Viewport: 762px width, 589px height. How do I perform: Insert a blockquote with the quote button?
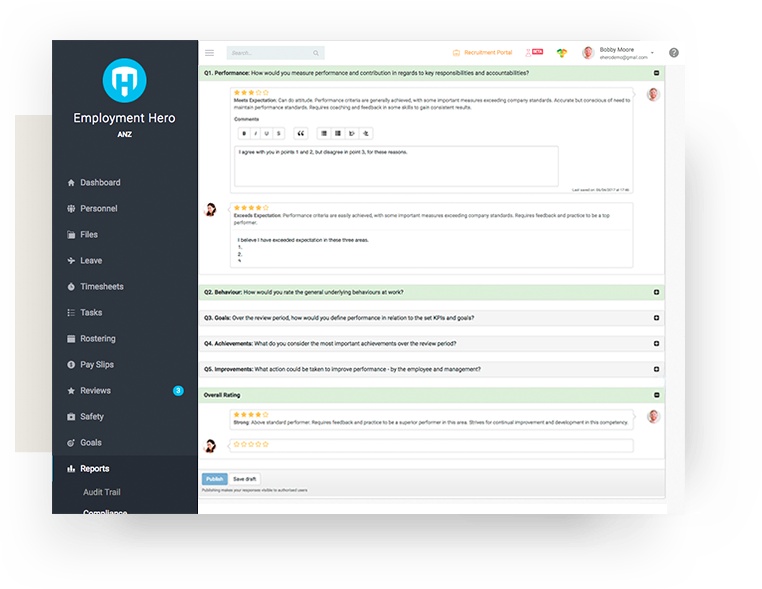tap(301, 134)
